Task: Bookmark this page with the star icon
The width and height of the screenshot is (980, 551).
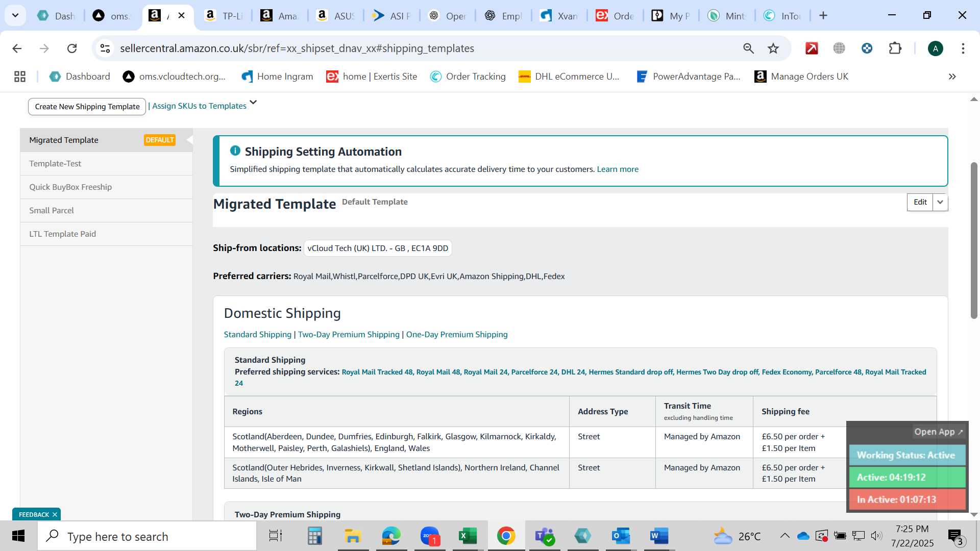Action: [773, 48]
